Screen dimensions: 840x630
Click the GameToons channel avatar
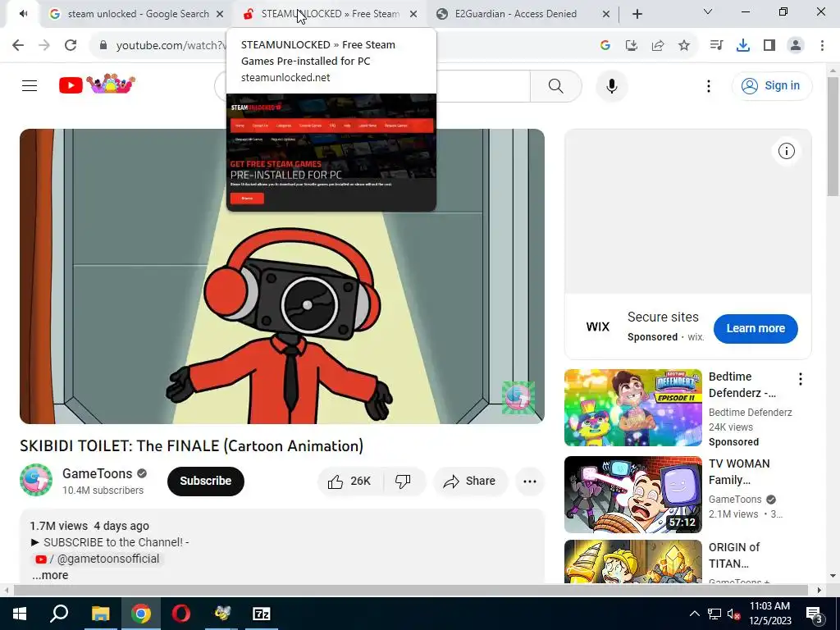36,480
